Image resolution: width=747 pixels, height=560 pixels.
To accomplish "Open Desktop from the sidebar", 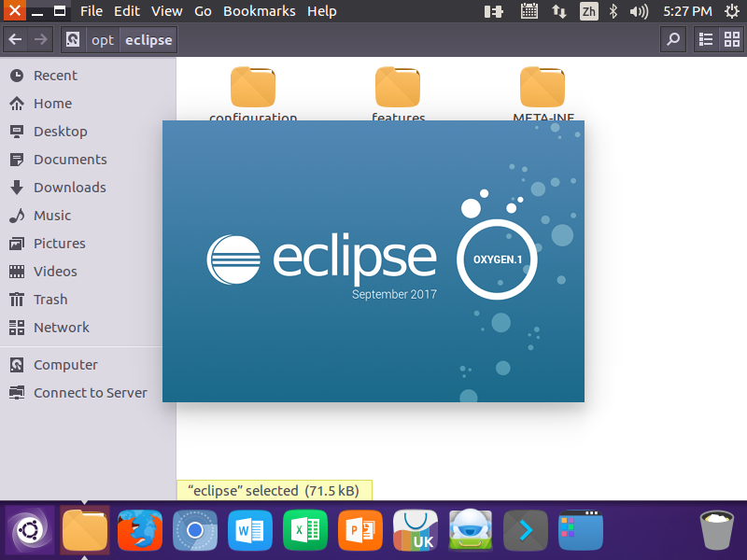I will coord(60,132).
